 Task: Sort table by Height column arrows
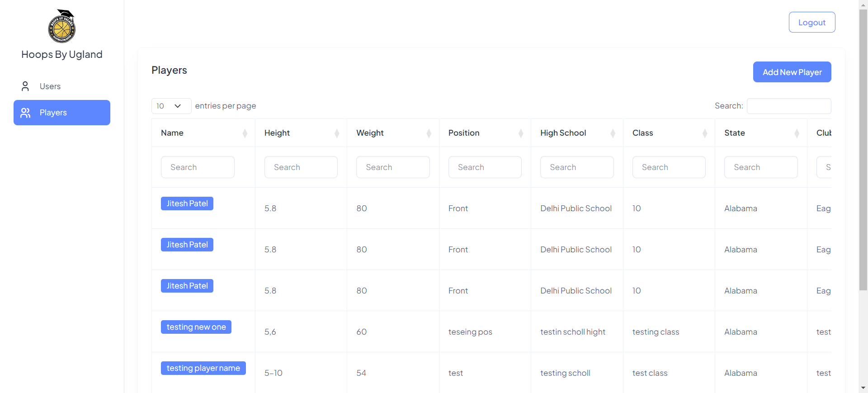tap(337, 133)
